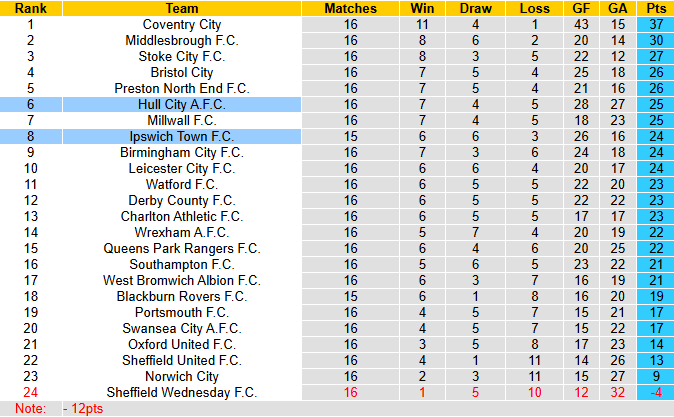Click Coventry City's 37 points cell
The image size is (674, 417).
click(x=654, y=24)
